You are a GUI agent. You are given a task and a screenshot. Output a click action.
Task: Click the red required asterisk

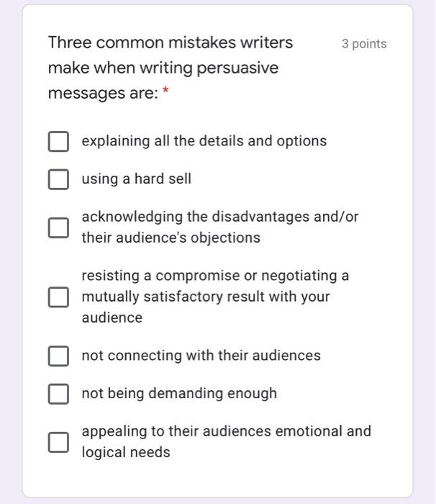(165, 90)
